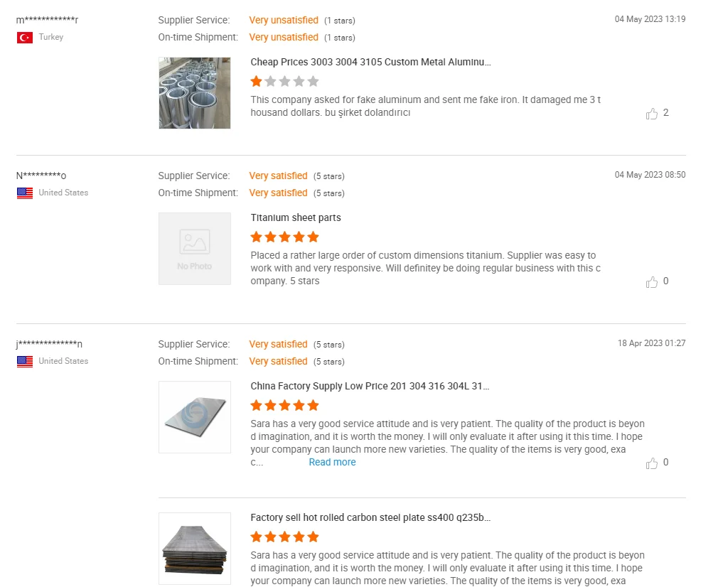
Task: Click the one-star rating on aluminum review
Action: (284, 81)
